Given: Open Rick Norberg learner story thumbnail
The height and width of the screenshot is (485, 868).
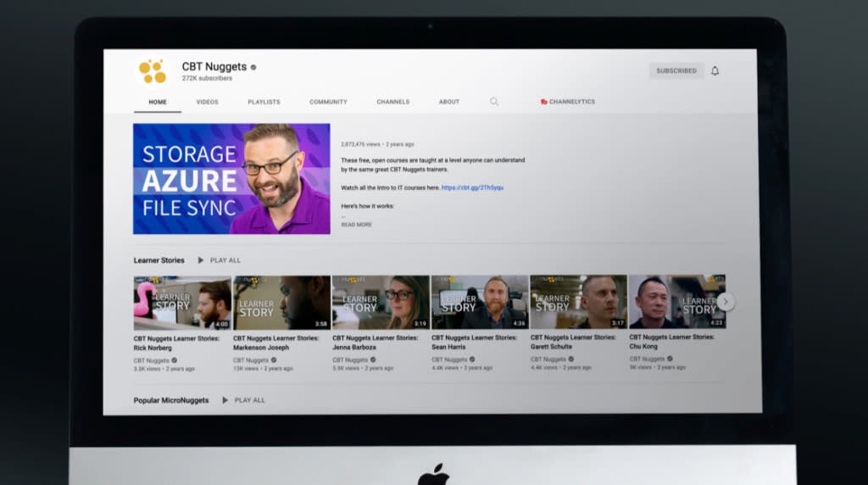Looking at the screenshot, I should [182, 303].
